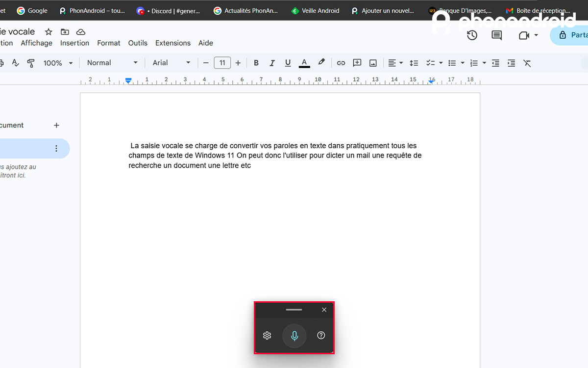Open the Veille Android bookmark

[x=315, y=10]
